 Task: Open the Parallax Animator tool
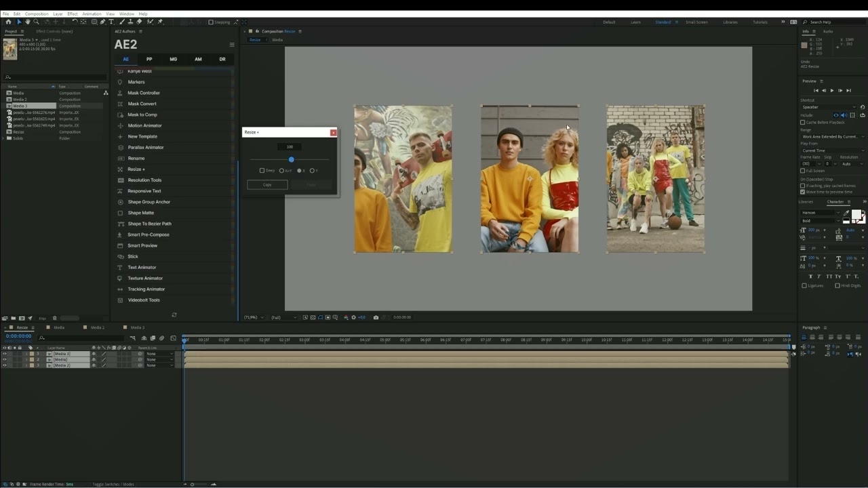click(145, 147)
